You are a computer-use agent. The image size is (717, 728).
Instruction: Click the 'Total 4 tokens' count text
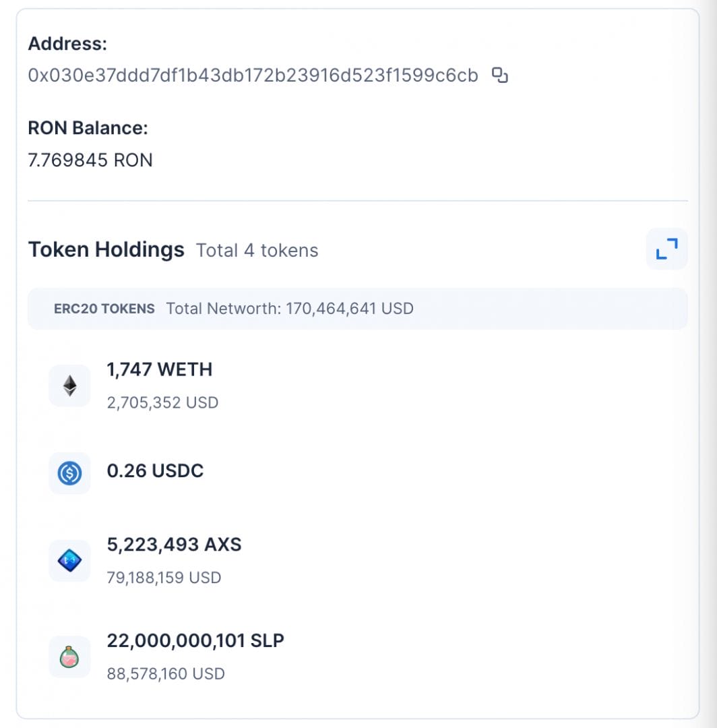click(257, 251)
